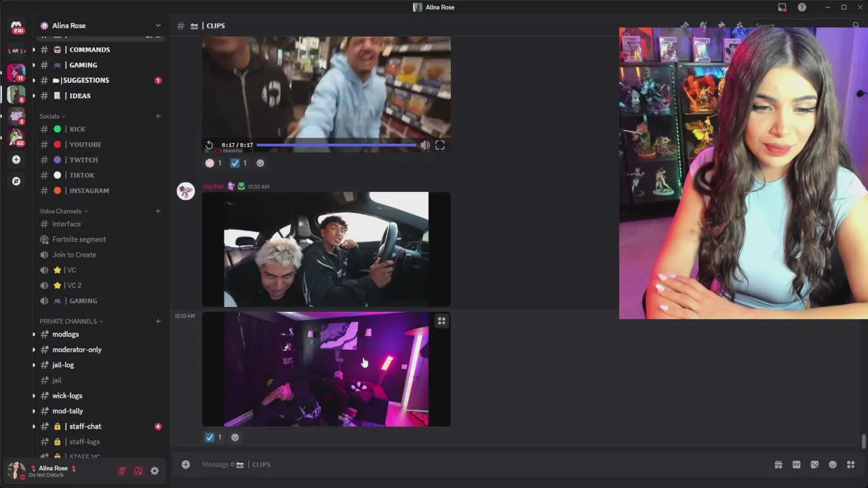Toggle checkmark reaction on top video
Viewport: 868px width, 488px height.
[239, 163]
